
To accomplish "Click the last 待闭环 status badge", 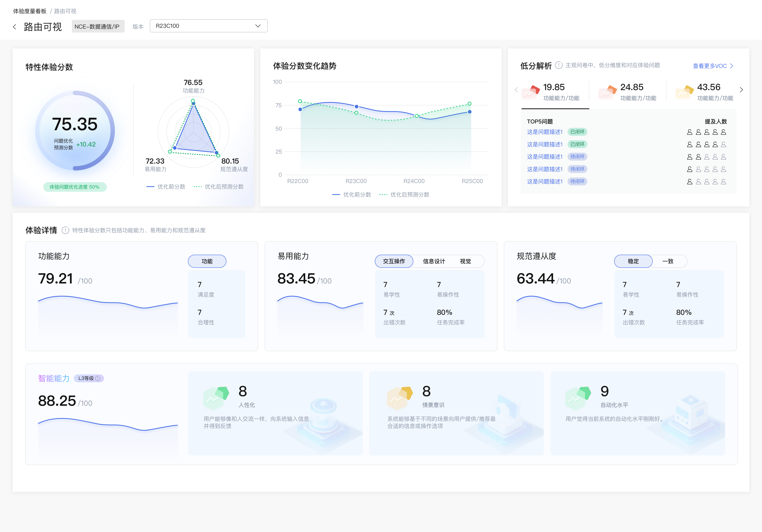I will pyautogui.click(x=577, y=181).
